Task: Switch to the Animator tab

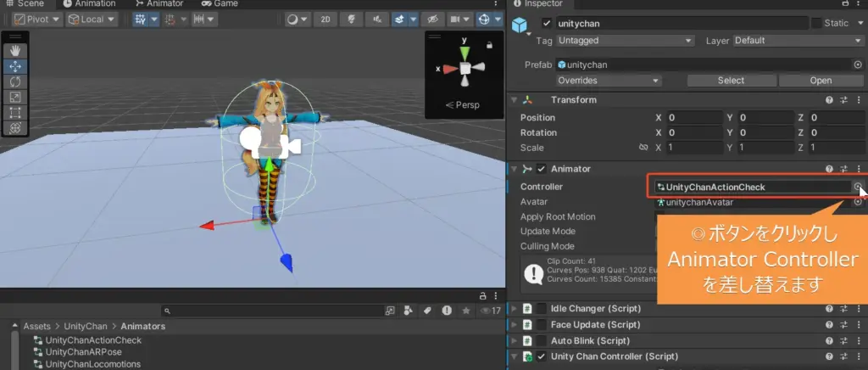Action: pos(159,3)
